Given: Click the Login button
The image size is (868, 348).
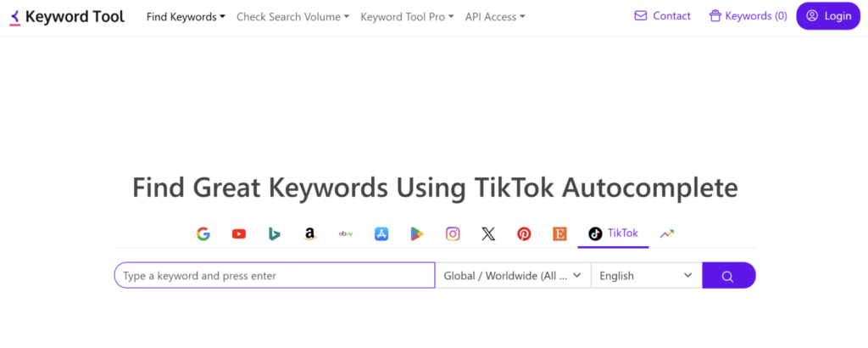Looking at the screenshot, I should click(828, 16).
